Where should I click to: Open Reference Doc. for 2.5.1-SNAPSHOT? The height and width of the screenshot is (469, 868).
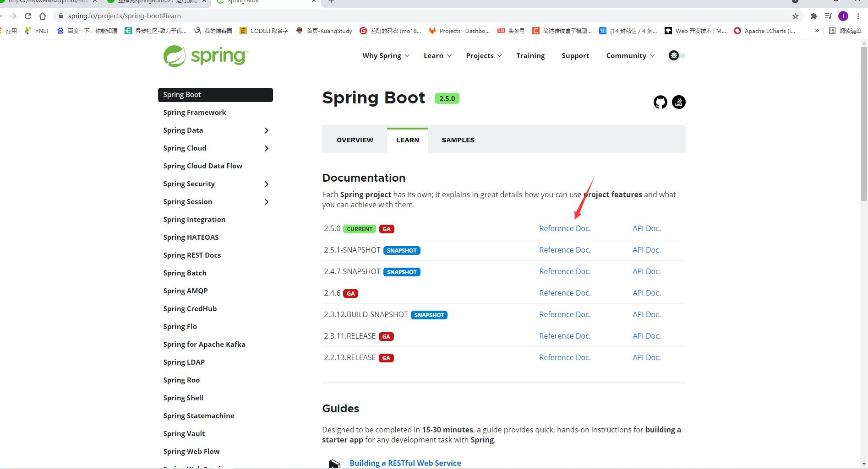point(565,250)
